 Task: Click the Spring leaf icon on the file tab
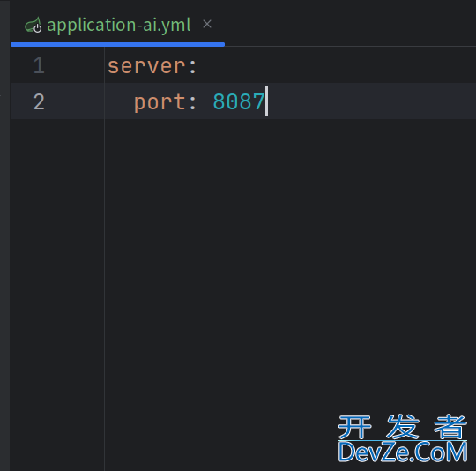point(33,25)
